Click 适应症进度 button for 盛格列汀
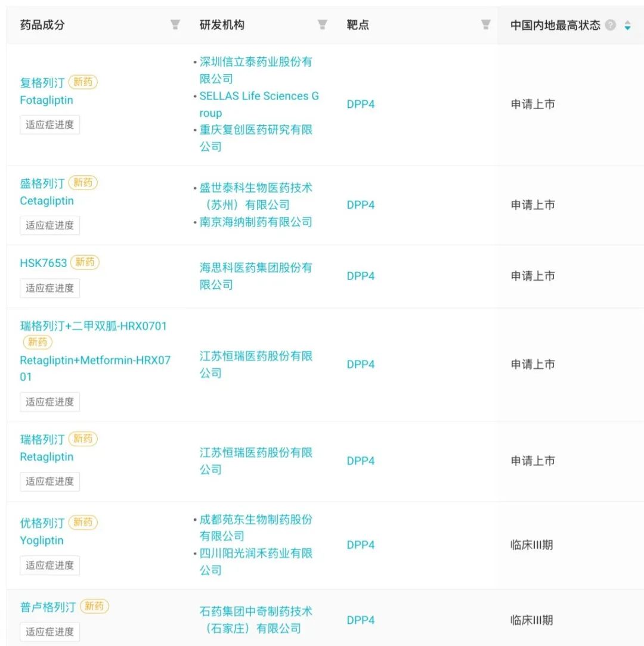644x646 pixels. [x=49, y=225]
